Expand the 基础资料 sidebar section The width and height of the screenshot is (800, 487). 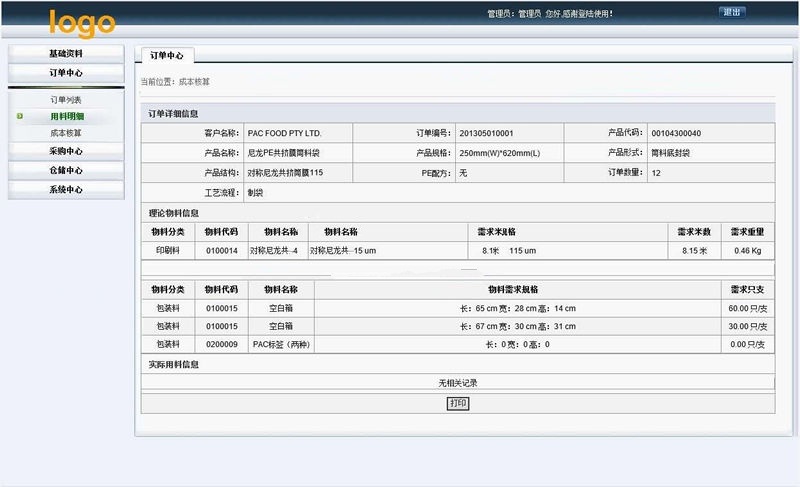click(x=66, y=54)
